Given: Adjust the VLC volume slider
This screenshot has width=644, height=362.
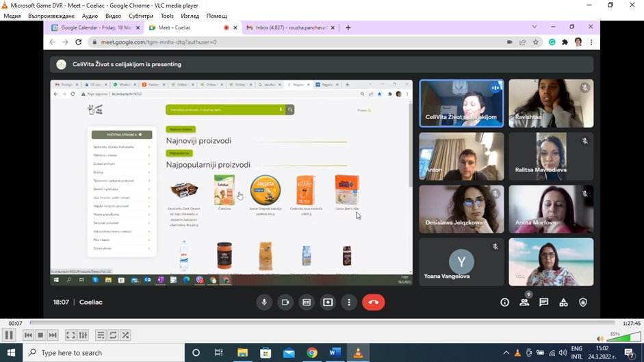Looking at the screenshot, I should pos(624,337).
